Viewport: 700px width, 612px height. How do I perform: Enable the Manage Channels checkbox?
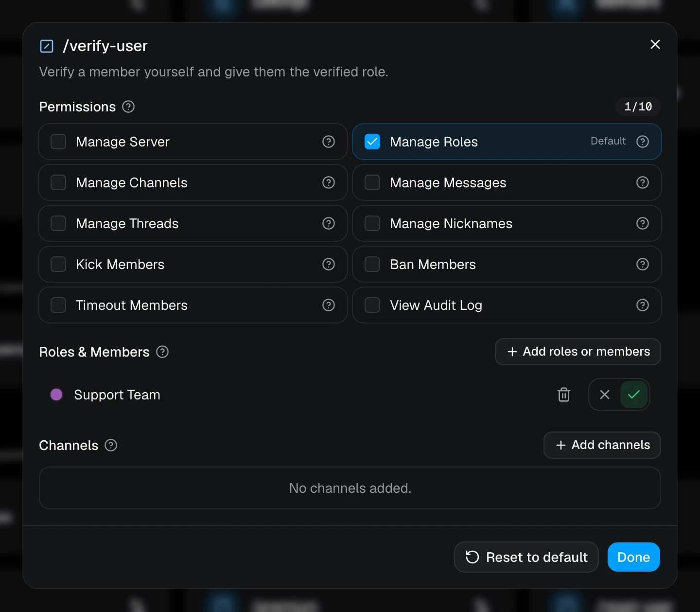58,182
